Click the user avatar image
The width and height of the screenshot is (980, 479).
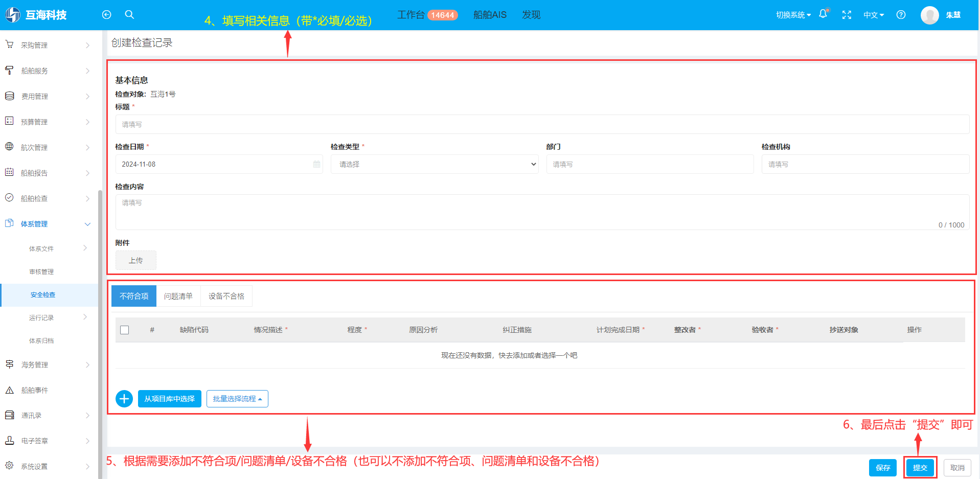[x=929, y=15]
